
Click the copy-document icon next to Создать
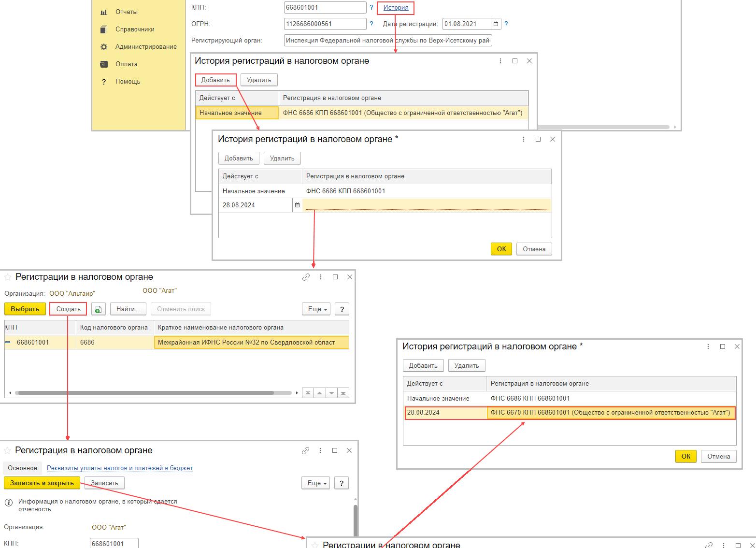tap(98, 309)
